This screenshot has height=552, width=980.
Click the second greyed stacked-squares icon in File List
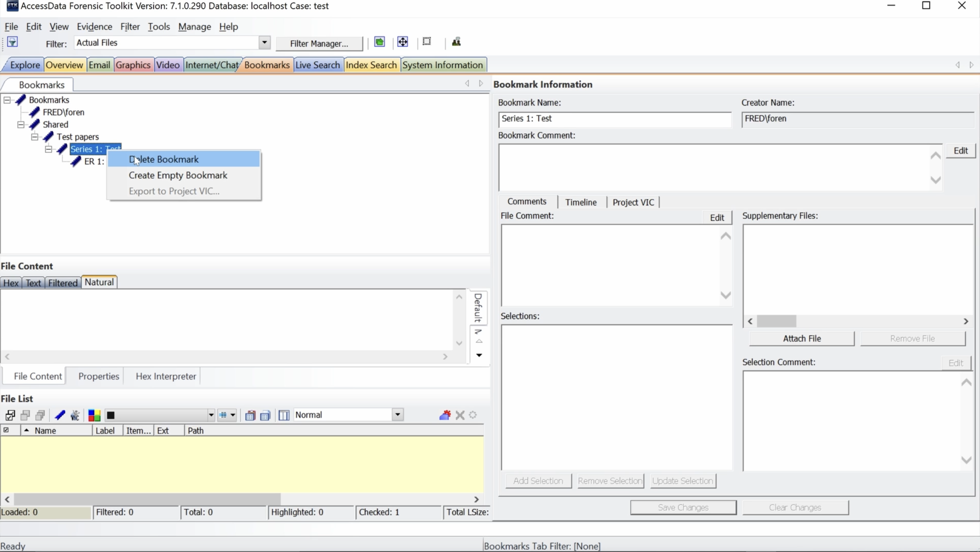(x=40, y=415)
